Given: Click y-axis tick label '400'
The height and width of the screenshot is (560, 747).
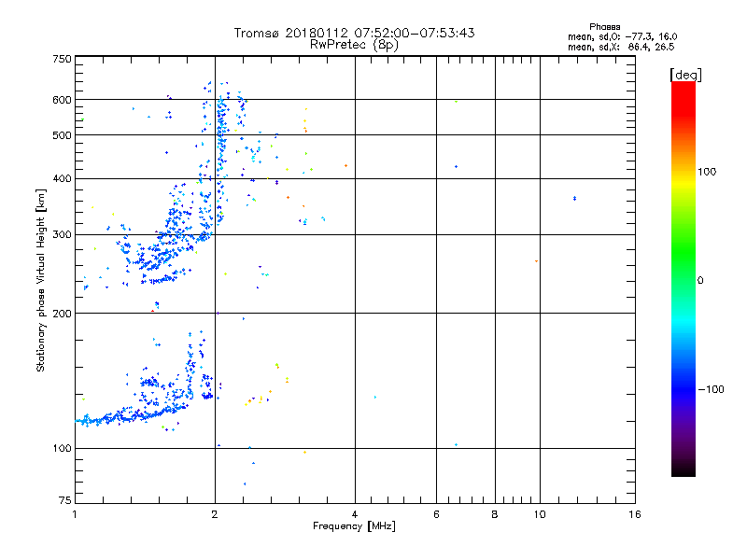Looking at the screenshot, I should (x=63, y=178).
